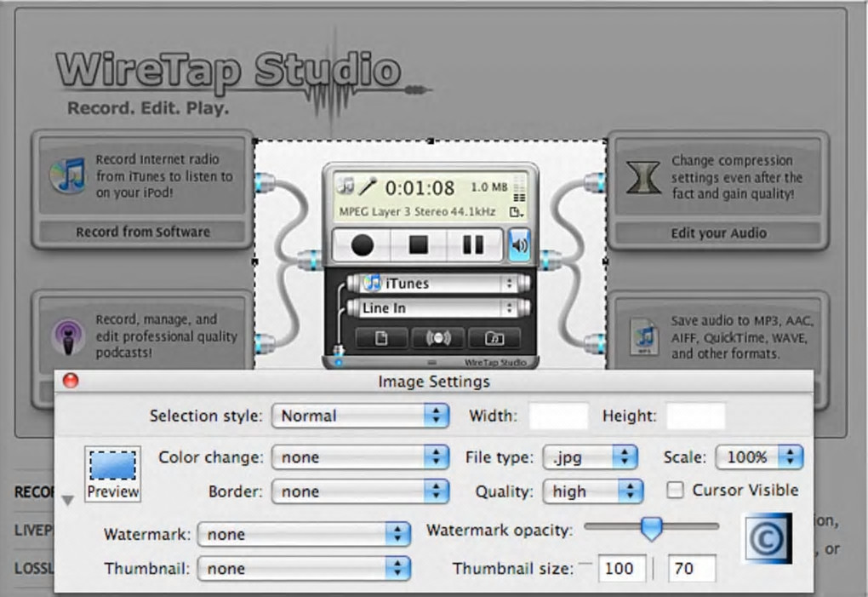
Task: Click the MPEG Layer 3 Stereo 44.1kHz text
Action: click(x=417, y=212)
